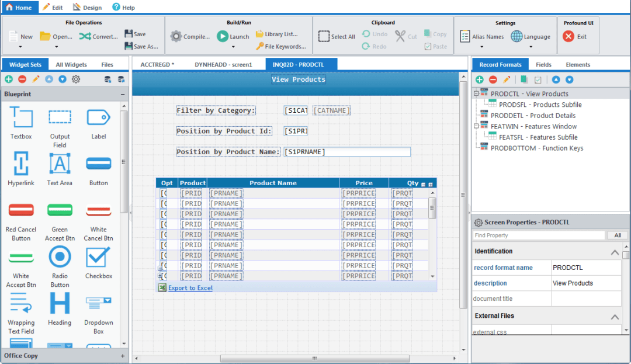Click the Compile gear icon
The height and width of the screenshot is (364, 631).
(176, 36)
